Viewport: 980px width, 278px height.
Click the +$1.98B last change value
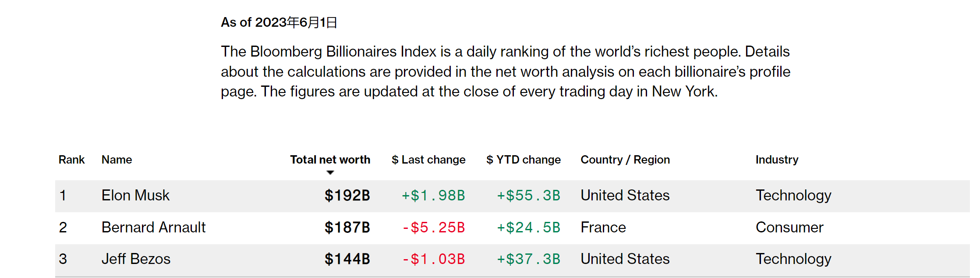[433, 196]
